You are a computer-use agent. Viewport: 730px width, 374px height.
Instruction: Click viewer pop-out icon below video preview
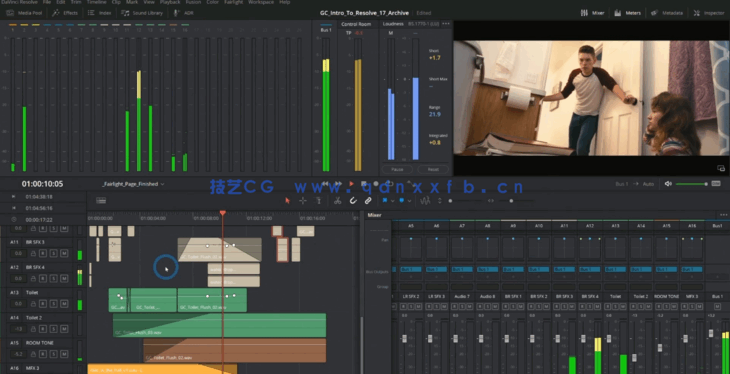point(721,168)
